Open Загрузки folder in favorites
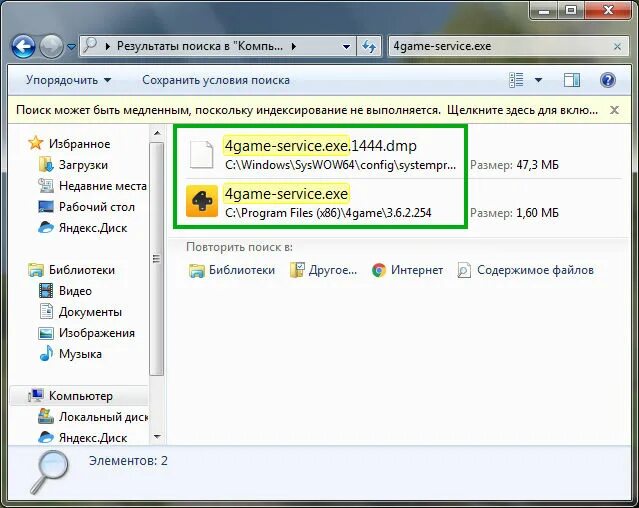This screenshot has height=508, width=639. click(x=83, y=165)
